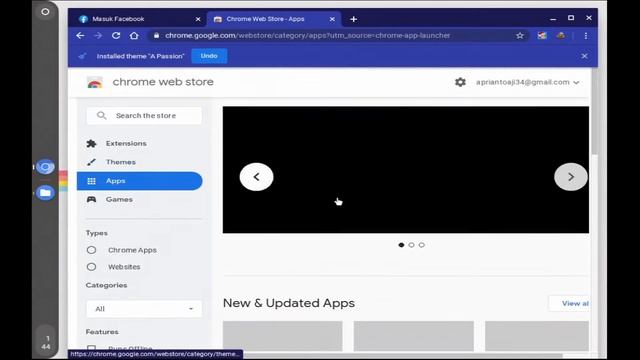Click the Themes paintbrush icon

click(x=91, y=162)
